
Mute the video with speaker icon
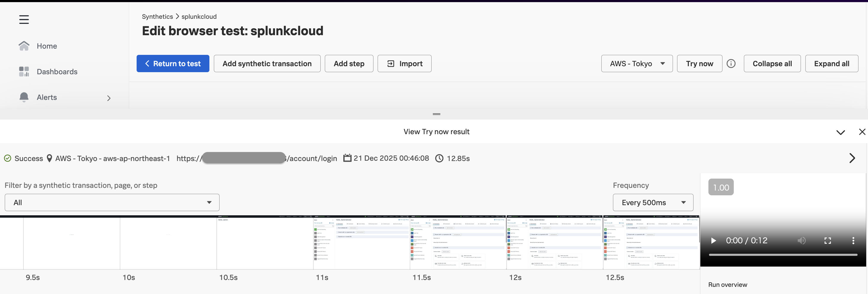coord(801,240)
